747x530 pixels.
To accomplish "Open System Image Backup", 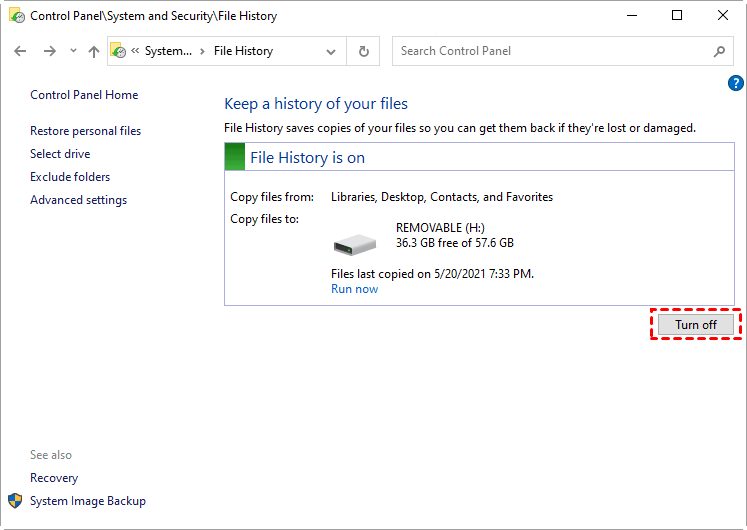I will click(87, 501).
